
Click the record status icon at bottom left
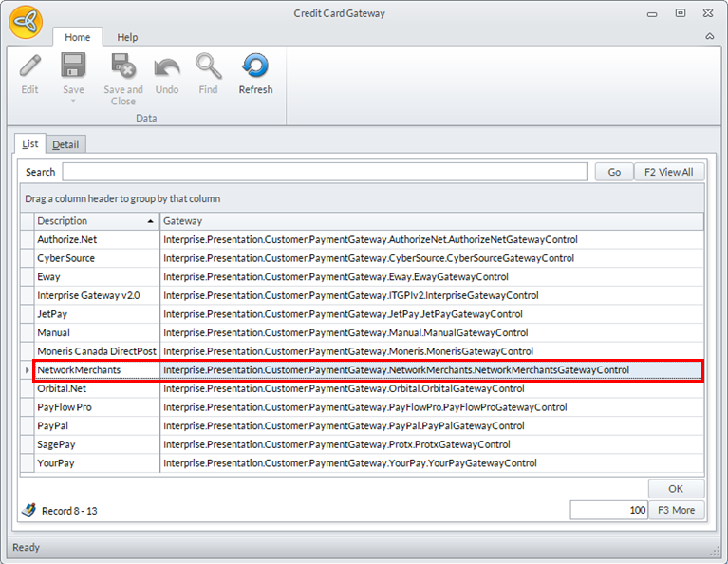pos(28,510)
